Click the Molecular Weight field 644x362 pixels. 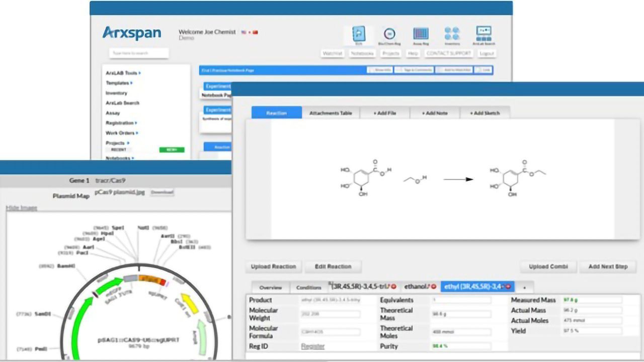click(330, 314)
